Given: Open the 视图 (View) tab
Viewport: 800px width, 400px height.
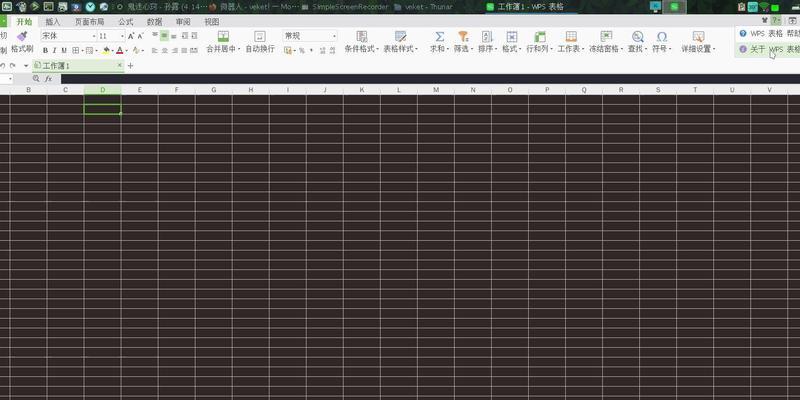Looking at the screenshot, I should click(x=211, y=22).
